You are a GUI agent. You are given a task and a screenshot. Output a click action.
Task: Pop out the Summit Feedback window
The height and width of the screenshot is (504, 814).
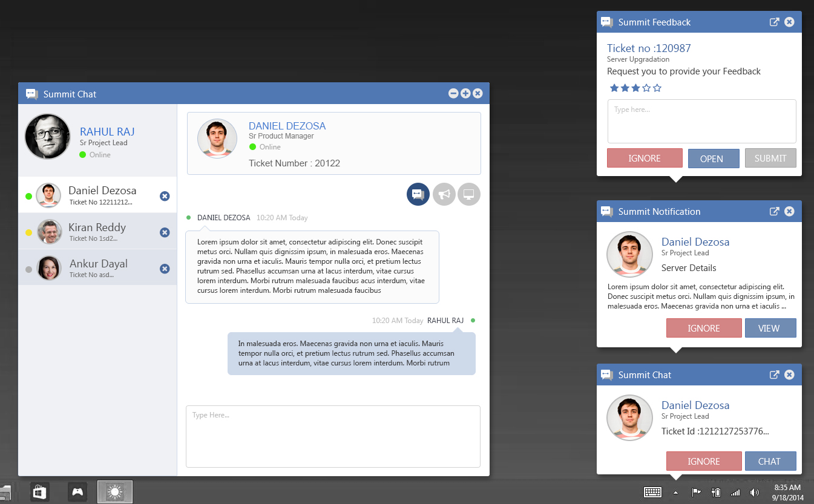(x=774, y=22)
